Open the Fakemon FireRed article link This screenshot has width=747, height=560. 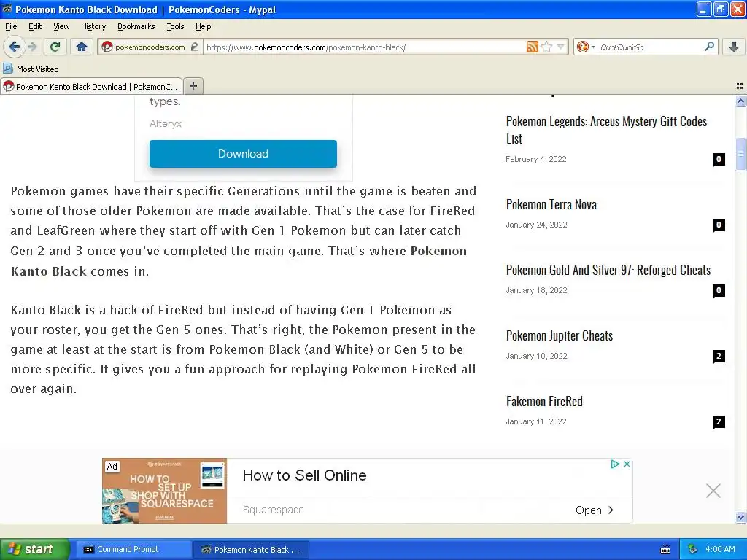544,402
